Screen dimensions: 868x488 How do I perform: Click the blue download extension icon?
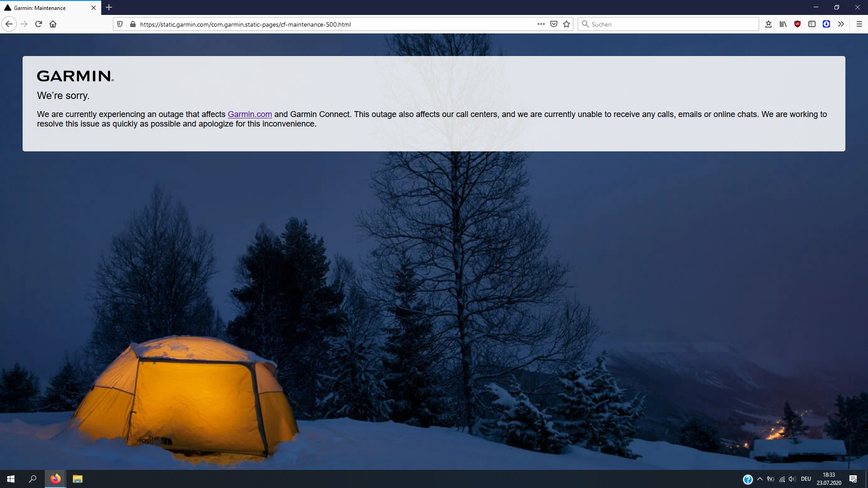point(826,24)
